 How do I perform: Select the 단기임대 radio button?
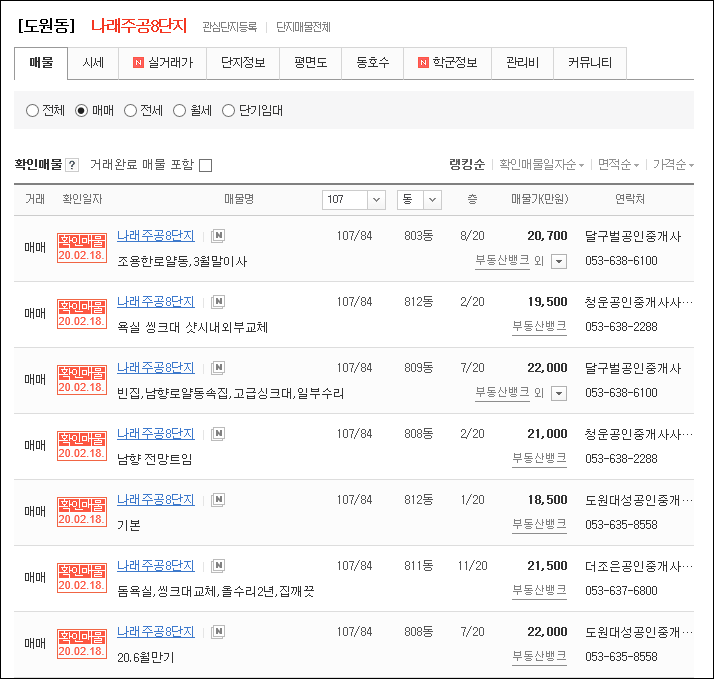pyautogui.click(x=228, y=111)
